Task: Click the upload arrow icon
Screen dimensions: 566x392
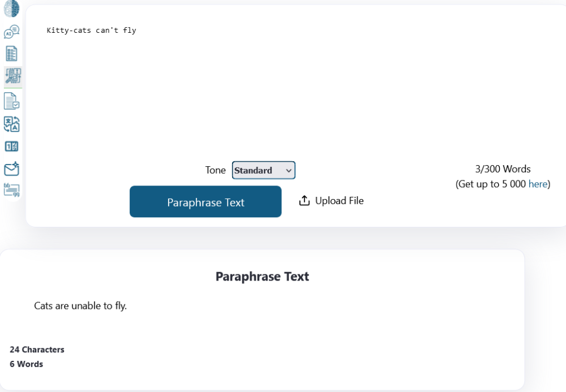Action: click(x=305, y=200)
